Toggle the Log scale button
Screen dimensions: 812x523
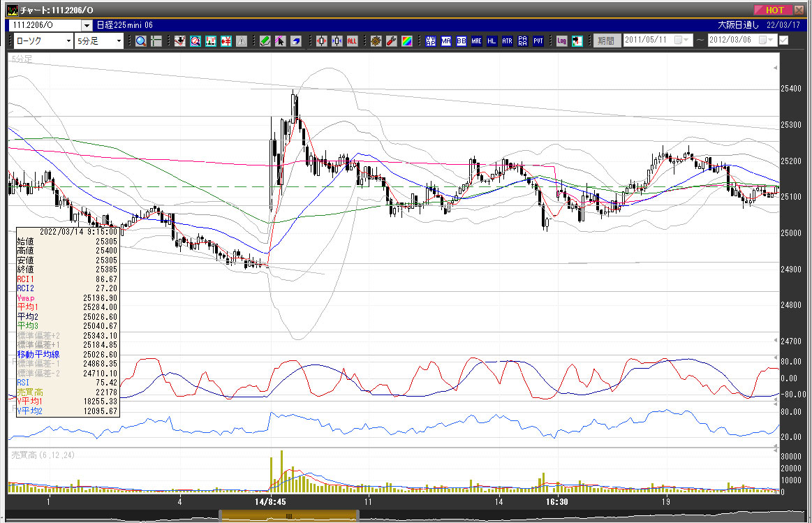click(x=562, y=41)
